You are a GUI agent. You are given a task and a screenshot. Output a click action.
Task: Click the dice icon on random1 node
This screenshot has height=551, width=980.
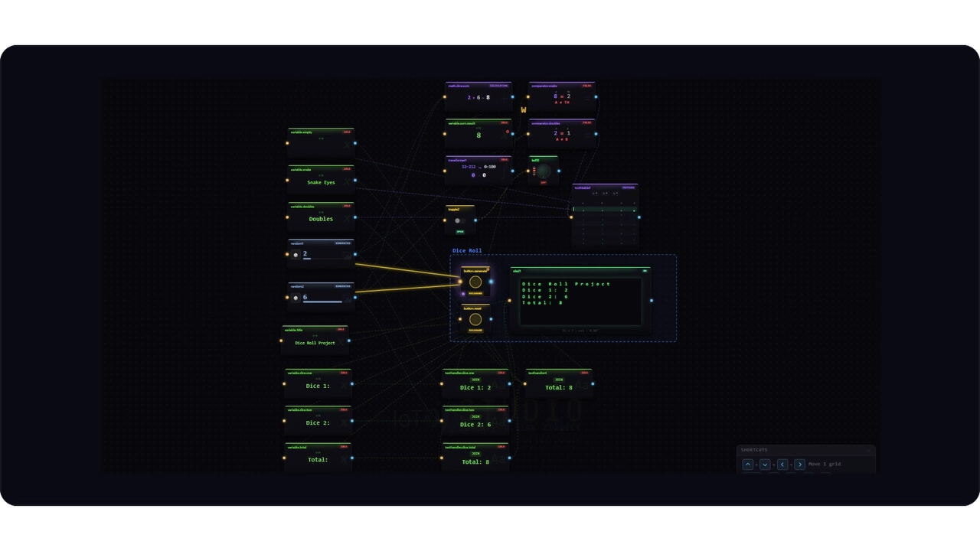pos(296,254)
